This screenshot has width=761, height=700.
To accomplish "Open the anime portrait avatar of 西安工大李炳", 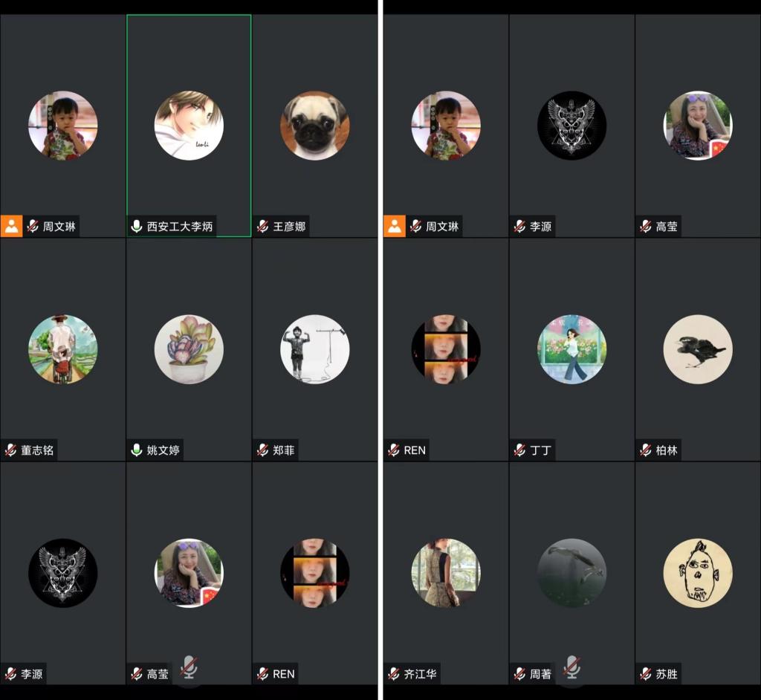I will (x=189, y=126).
